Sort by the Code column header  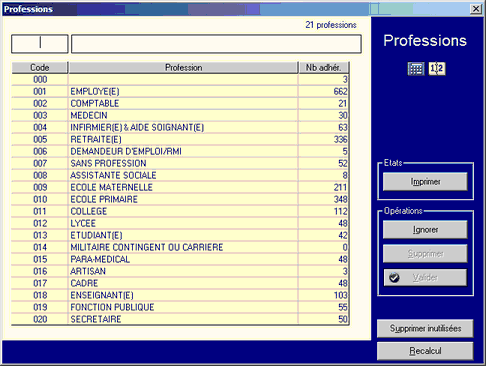[40, 67]
